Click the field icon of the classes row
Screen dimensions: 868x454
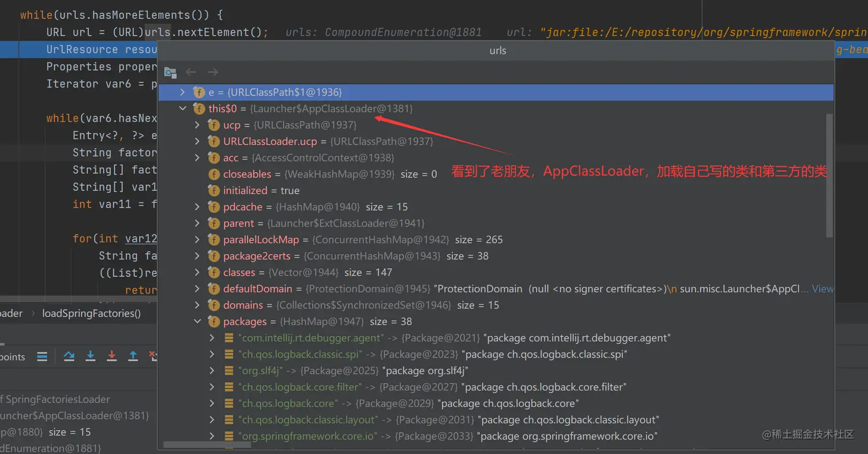click(x=214, y=272)
